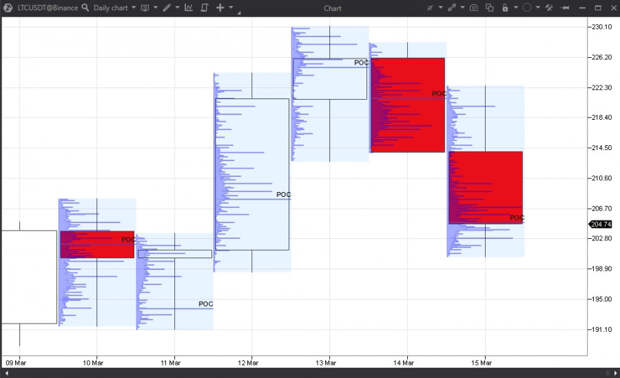Minimize the chart window
This screenshot has height=378, width=620.
pyautogui.click(x=582, y=8)
